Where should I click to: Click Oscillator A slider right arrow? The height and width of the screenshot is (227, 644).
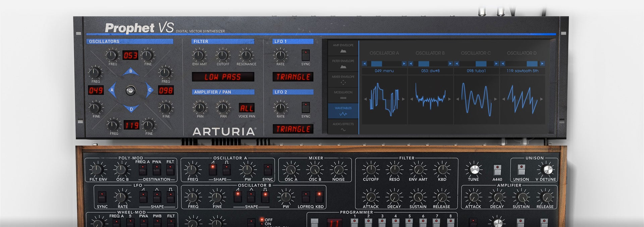pos(404,64)
